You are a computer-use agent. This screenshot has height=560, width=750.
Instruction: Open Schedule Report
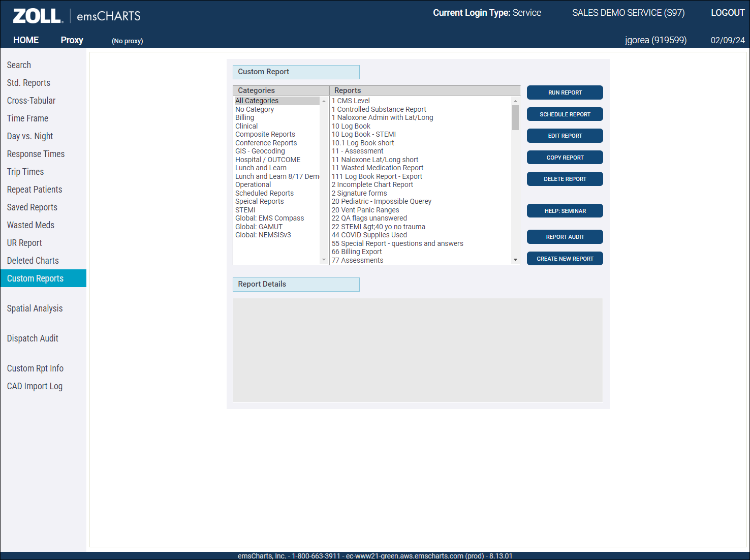pos(565,114)
